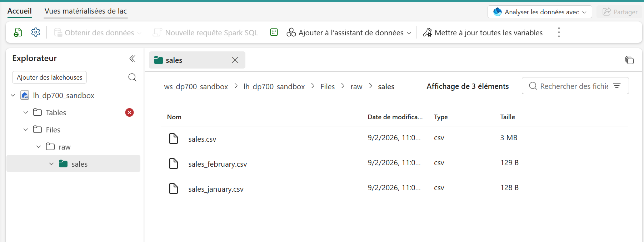
Task: Collapse the Tables node chevron
Action: click(x=26, y=112)
